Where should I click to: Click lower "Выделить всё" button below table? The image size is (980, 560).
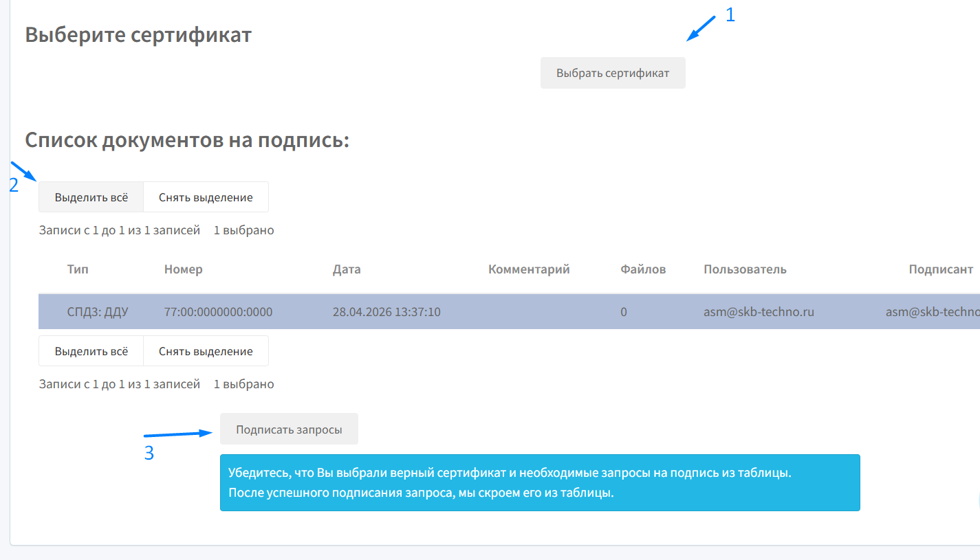pyautogui.click(x=91, y=351)
